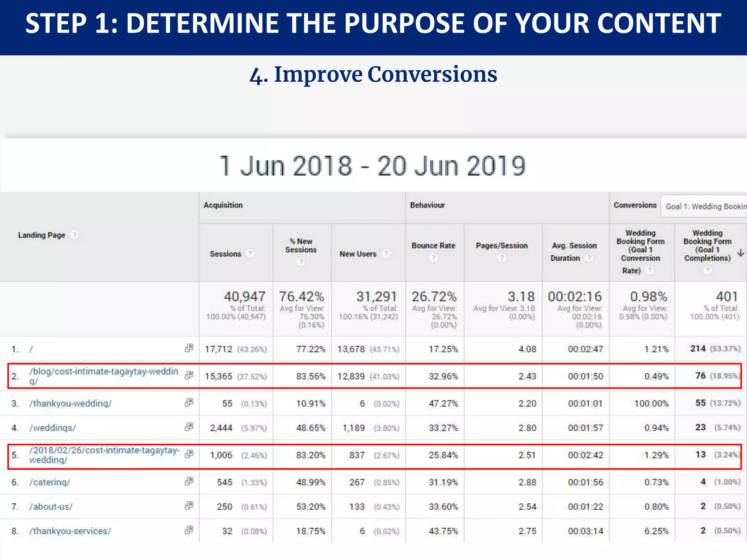Image resolution: width=747 pixels, height=560 pixels.
Task: Click external link icon beside /about-us/
Action: (189, 505)
